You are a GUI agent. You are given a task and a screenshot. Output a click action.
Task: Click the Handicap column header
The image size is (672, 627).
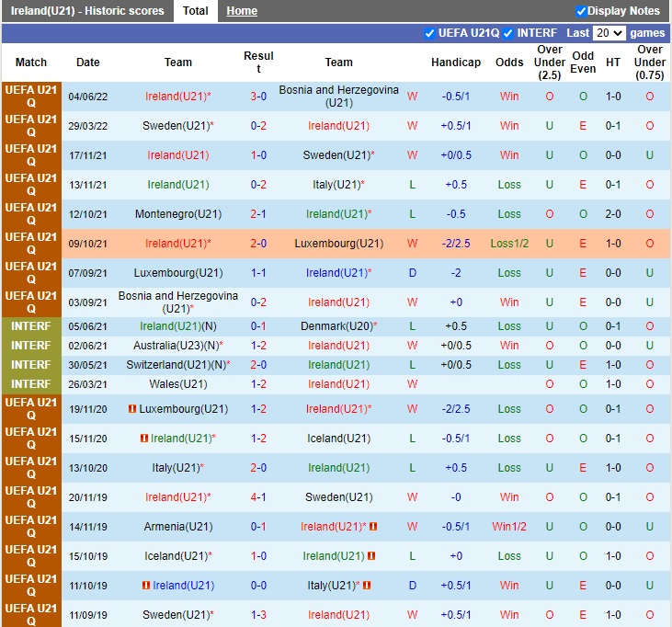[455, 63]
